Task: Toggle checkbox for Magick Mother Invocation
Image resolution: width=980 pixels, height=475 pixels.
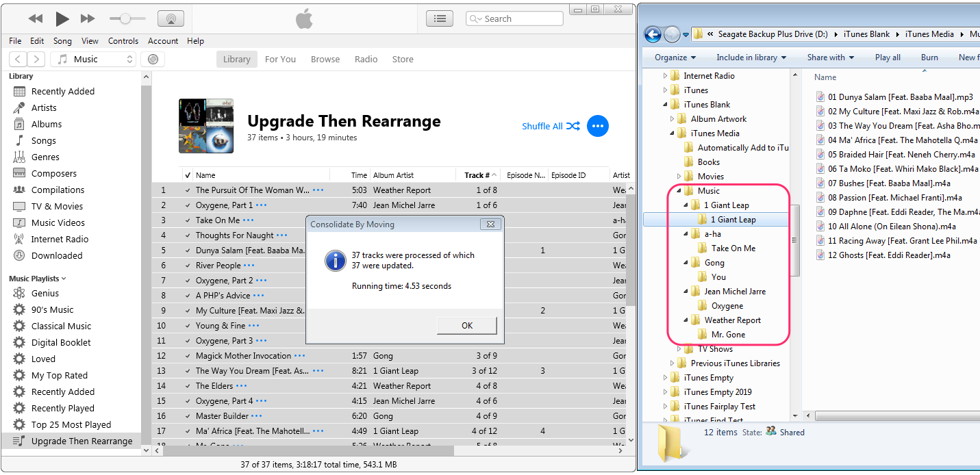Action: point(188,356)
